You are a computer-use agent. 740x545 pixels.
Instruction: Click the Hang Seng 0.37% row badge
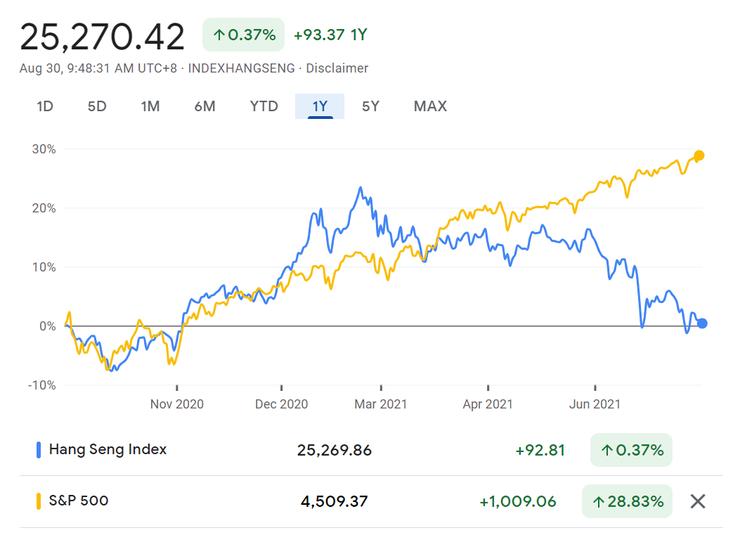tap(632, 450)
